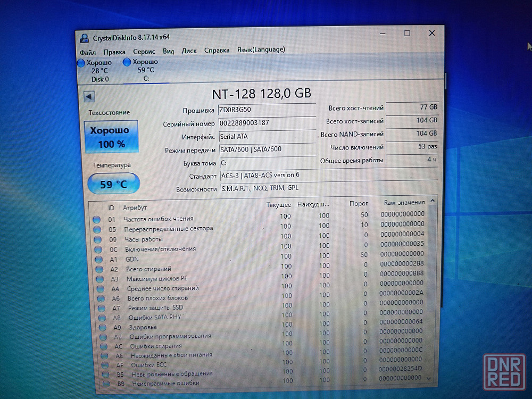
Task: Click the Интерфейс field Serial ATA
Action: [x=268, y=136]
